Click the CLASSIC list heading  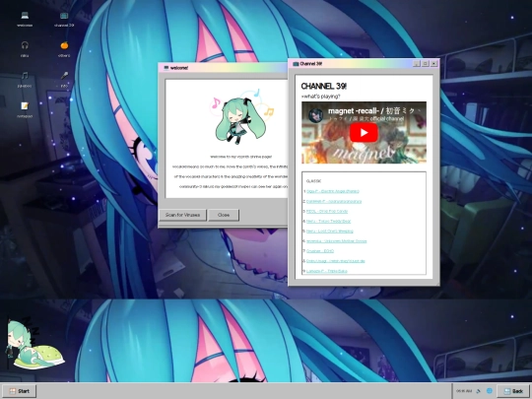[313, 181]
